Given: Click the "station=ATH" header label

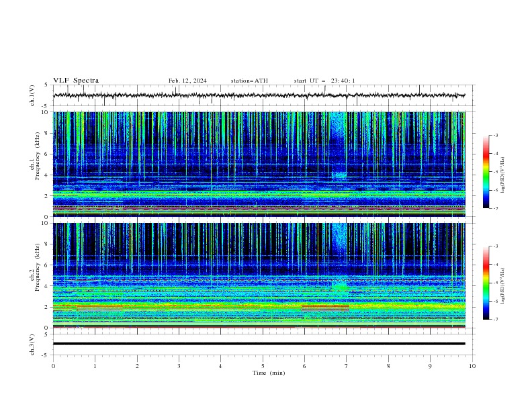Looking at the screenshot, I should 249,81.
